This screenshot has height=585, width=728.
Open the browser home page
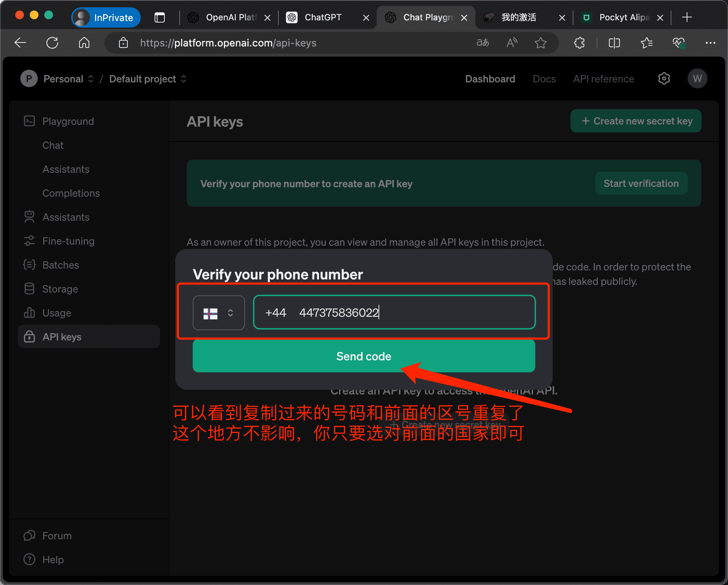coord(84,43)
